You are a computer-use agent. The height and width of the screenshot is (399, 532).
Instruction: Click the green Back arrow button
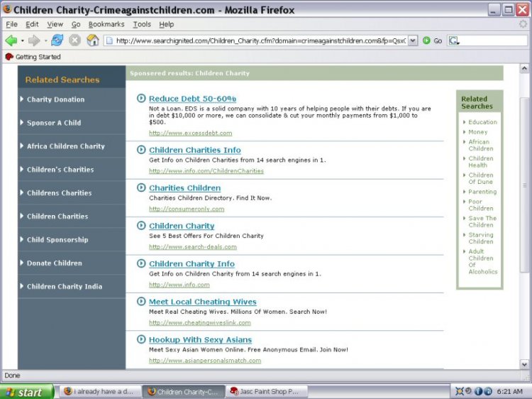tap(11, 40)
